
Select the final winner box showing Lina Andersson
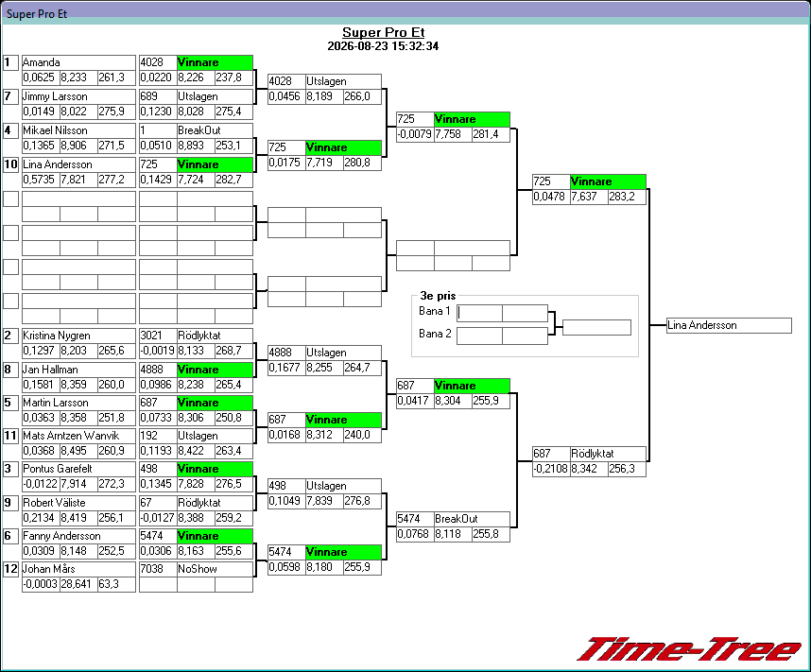[730, 325]
